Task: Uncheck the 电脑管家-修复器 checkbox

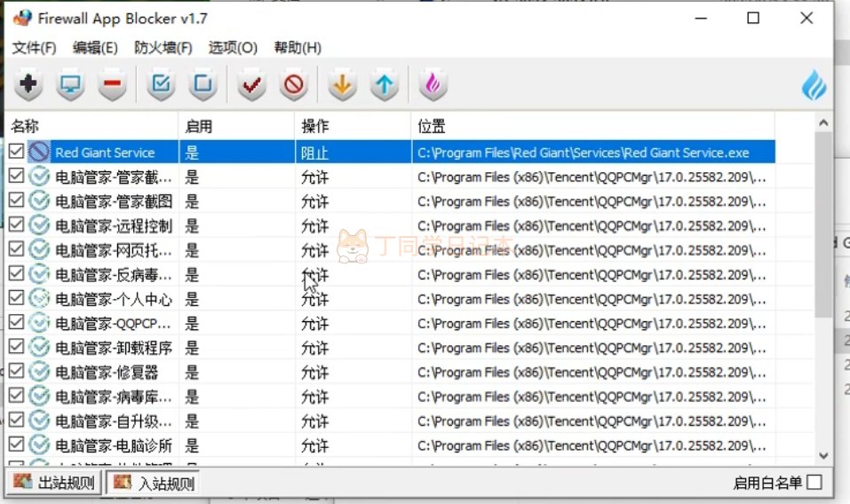Action: click(x=16, y=370)
